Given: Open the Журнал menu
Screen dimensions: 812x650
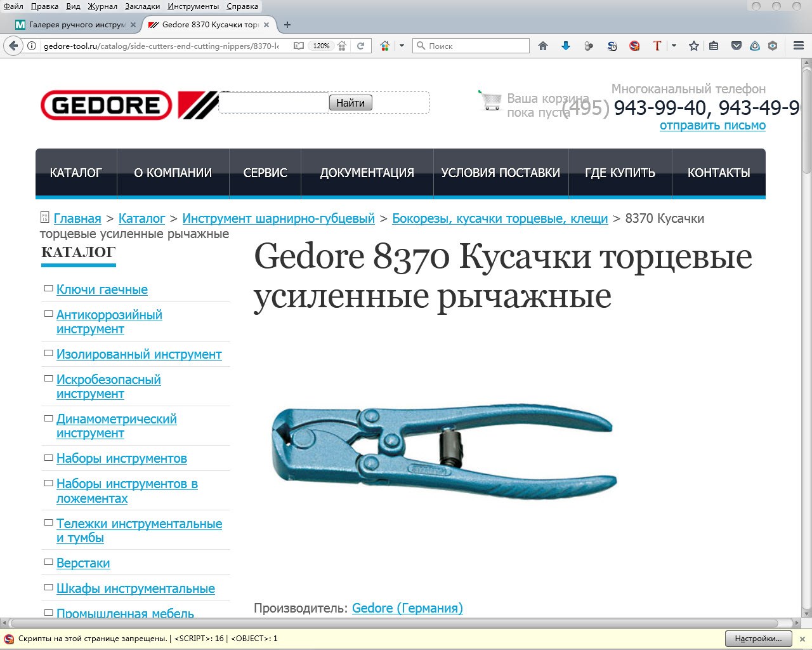Looking at the screenshot, I should (x=102, y=6).
